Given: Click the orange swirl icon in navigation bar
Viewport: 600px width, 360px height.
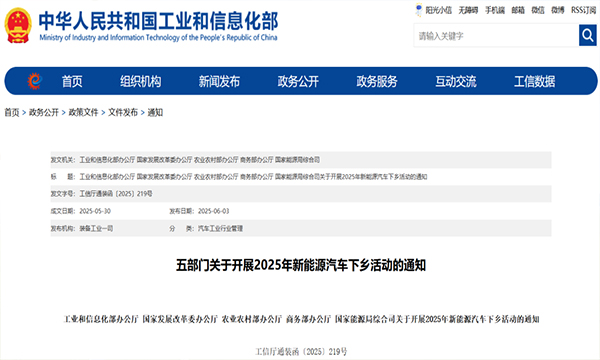Looking at the screenshot, I should pyautogui.click(x=34, y=81).
